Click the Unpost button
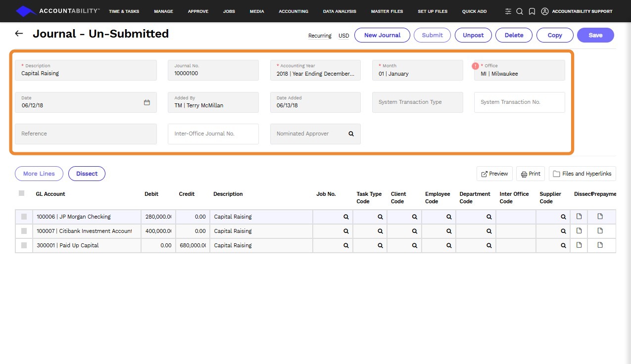This screenshot has height=364, width=631. click(x=473, y=35)
